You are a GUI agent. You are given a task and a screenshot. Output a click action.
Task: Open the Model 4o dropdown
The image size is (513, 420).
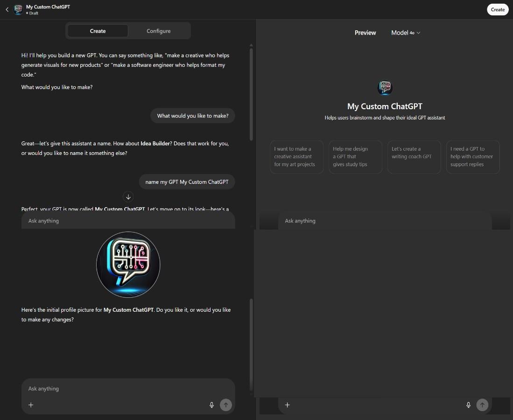click(406, 33)
